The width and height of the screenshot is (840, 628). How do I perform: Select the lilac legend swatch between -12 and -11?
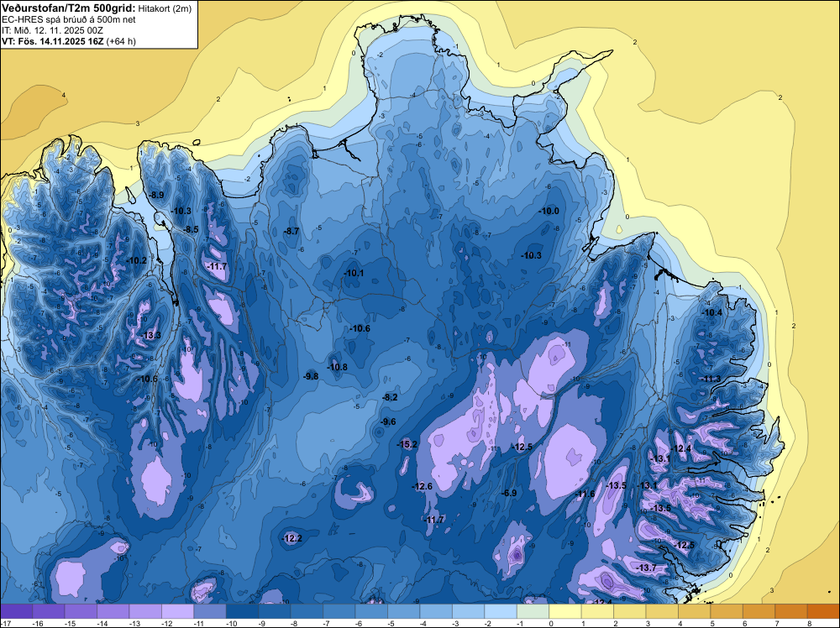[178, 611]
